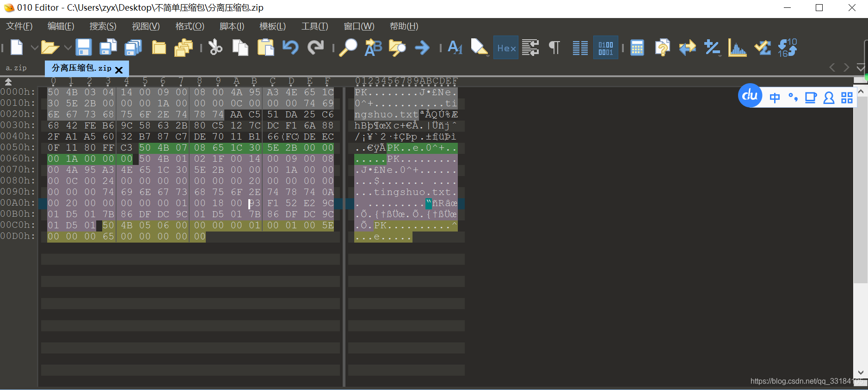Screen dimensions: 868x390
Task: Click the Baidu input du logo
Action: pyautogui.click(x=750, y=95)
